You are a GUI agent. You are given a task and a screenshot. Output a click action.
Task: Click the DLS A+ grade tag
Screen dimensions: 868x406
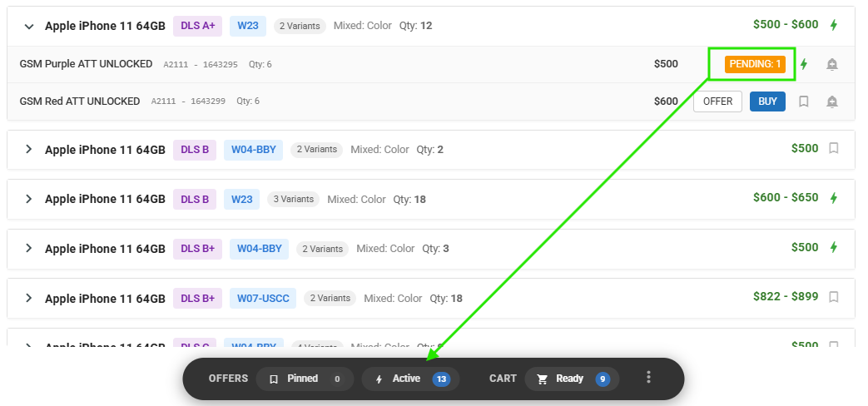point(197,26)
